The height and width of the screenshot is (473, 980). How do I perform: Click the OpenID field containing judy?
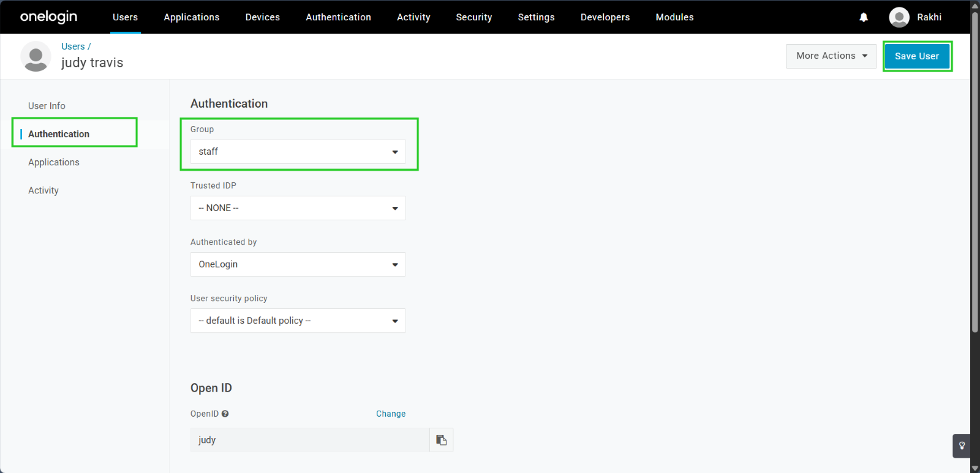tap(310, 440)
